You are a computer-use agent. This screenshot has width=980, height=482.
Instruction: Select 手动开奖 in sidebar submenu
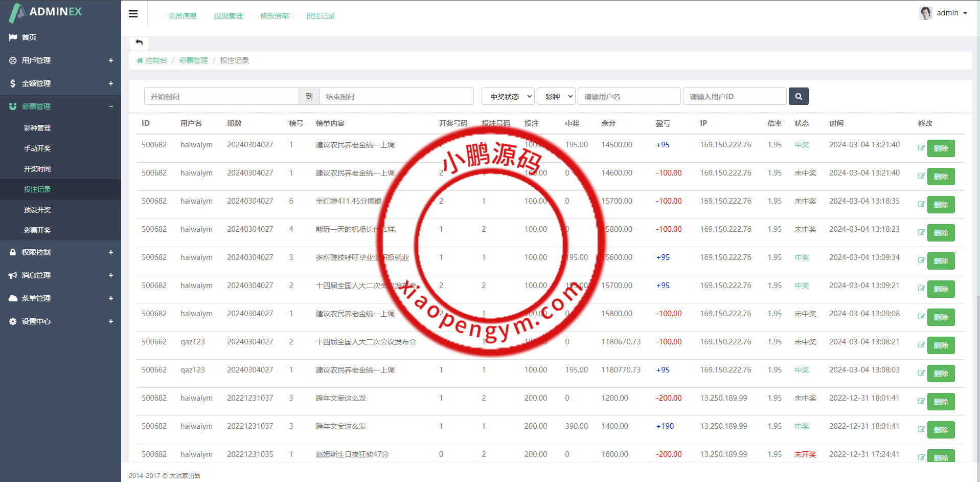(37, 148)
